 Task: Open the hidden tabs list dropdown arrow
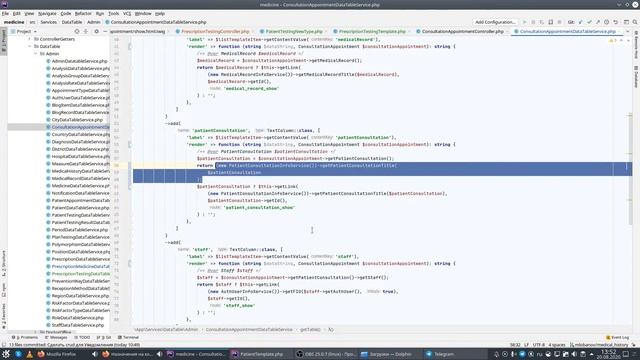tap(628, 31)
